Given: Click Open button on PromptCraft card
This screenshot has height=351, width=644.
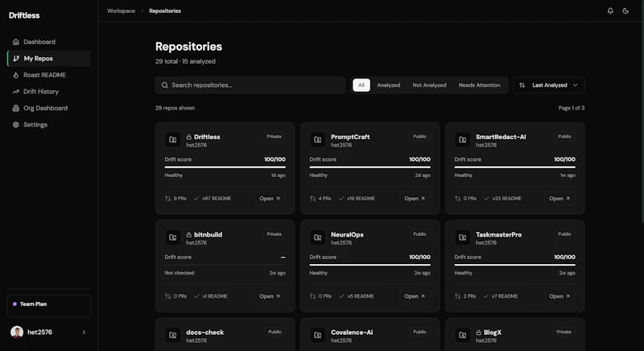Looking at the screenshot, I should pos(415,198).
